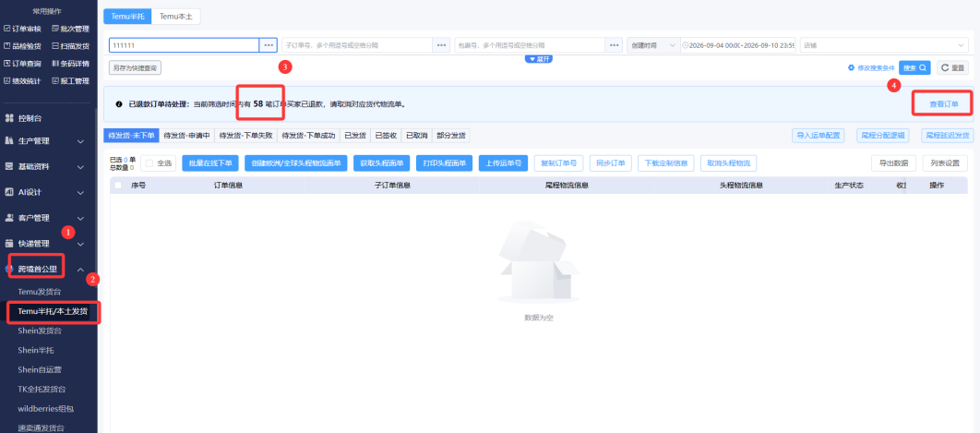The height and width of the screenshot is (433, 980).
Task: Collapse the 跨境首公里 menu chevron
Action: coord(80,270)
